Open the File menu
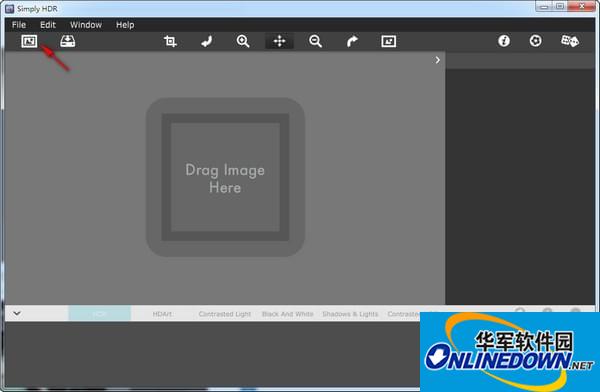 coord(19,25)
